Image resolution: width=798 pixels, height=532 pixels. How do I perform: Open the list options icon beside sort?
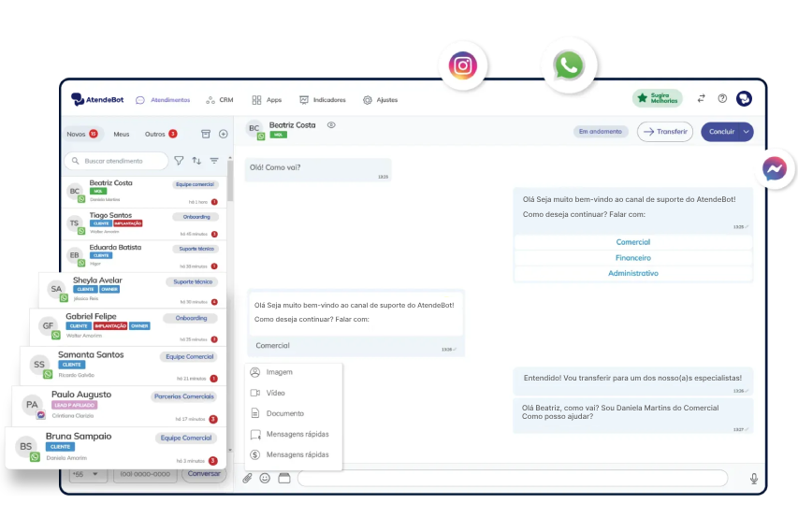(x=214, y=161)
